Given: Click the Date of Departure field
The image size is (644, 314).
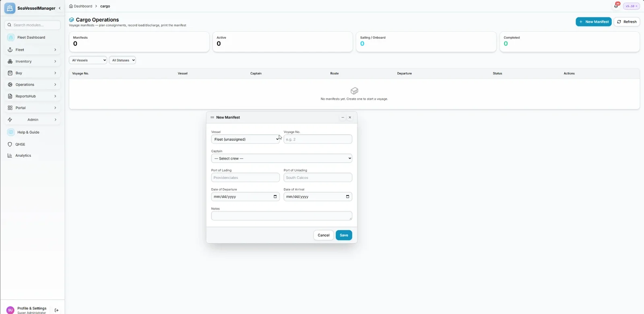Looking at the screenshot, I should tap(245, 197).
